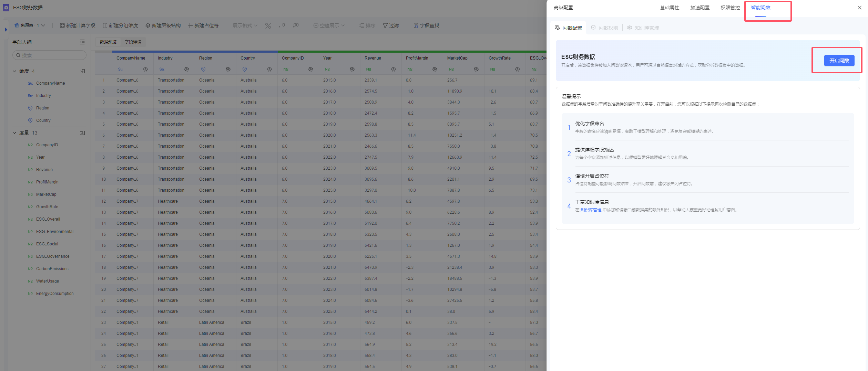Click the 新建占位符 toolbar item
868x371 pixels.
click(203, 25)
